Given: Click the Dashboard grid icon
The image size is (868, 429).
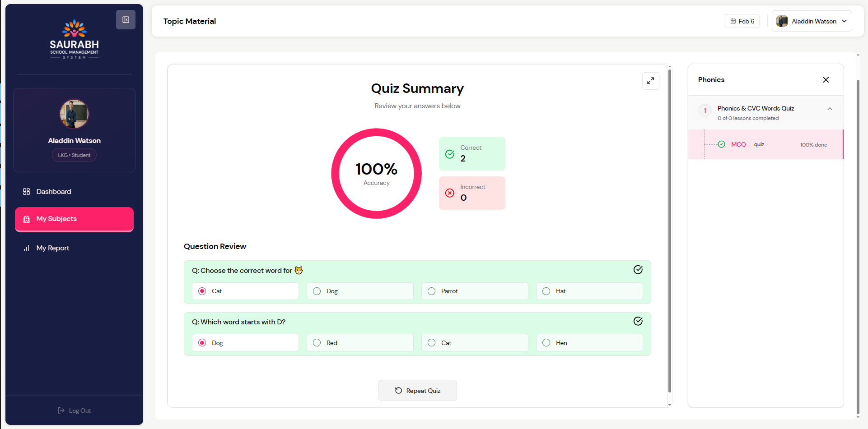Looking at the screenshot, I should (27, 192).
